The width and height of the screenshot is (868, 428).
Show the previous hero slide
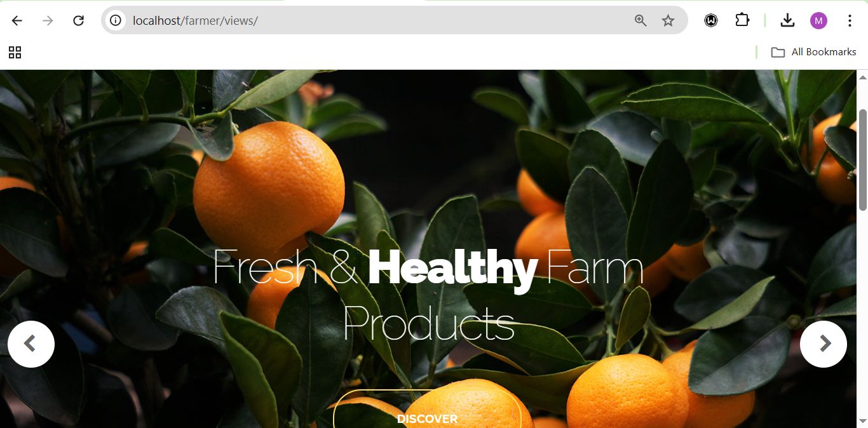pos(31,344)
